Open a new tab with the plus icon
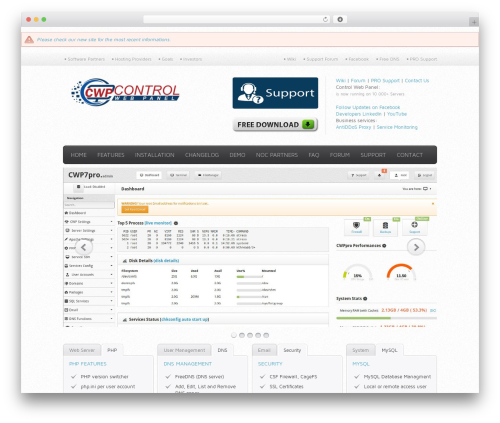This screenshot has width=500, height=423. pos(474,22)
